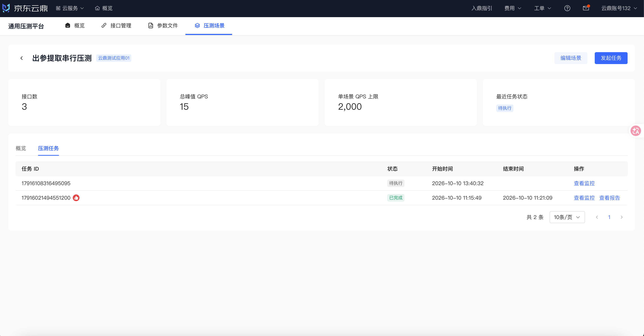Open 查看报告 link for completed task
The image size is (644, 336).
point(609,198)
